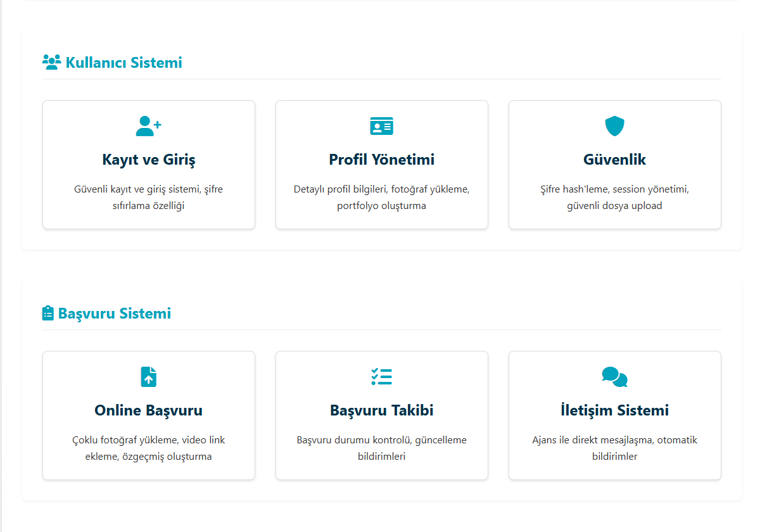The image size is (760, 532).
Task: Click the file upload icon for Online Başvuru
Action: tap(148, 377)
